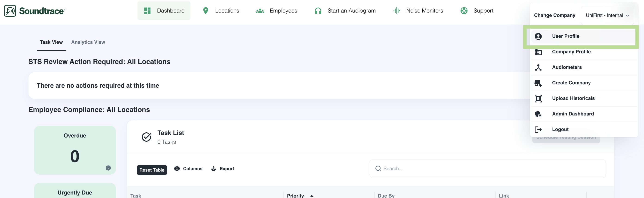Click the Priority column header
Screen dimensions: 644x198
pyautogui.click(x=295, y=195)
